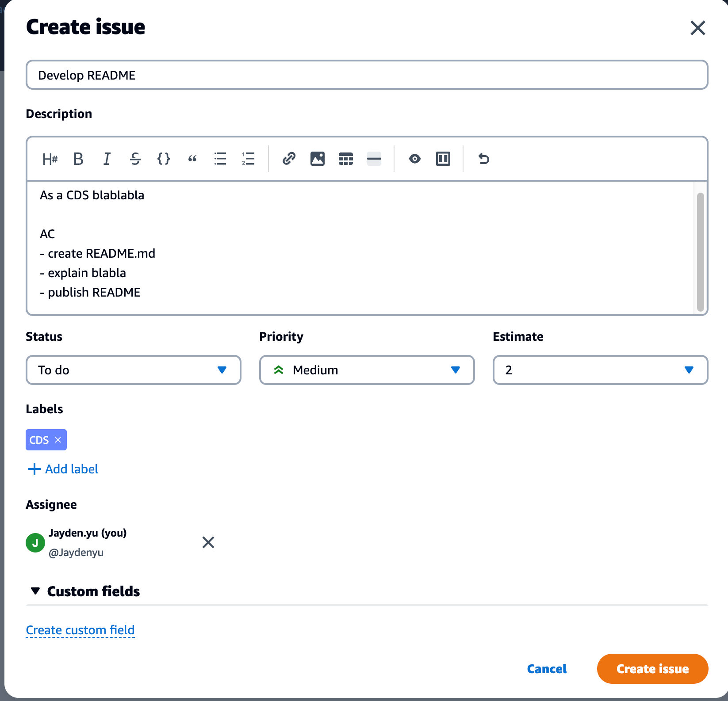Click the issue title field "Develop README"
This screenshot has width=728, height=701.
tap(367, 75)
